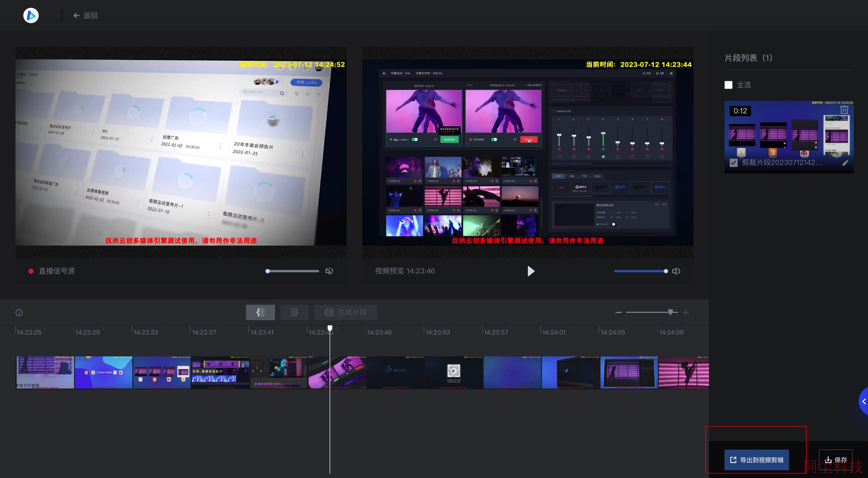The height and width of the screenshot is (478, 868).
Task: Click the 保存 button
Action: pos(836,460)
